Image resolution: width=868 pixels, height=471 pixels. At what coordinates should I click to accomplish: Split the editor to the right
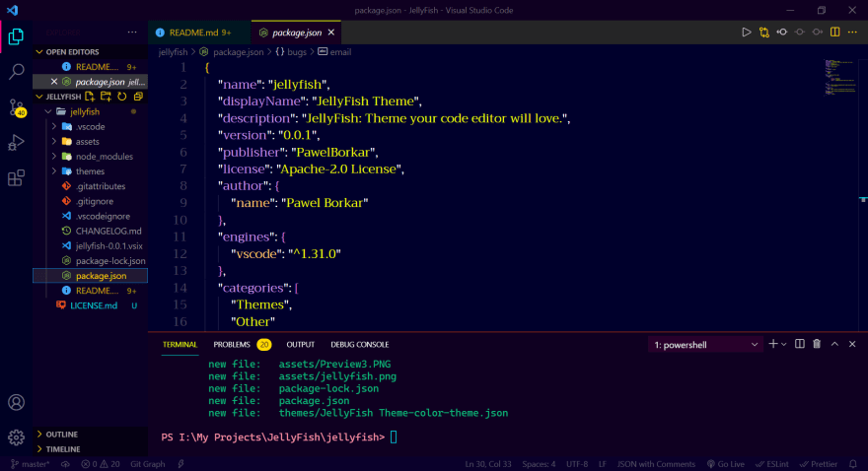pos(834,33)
